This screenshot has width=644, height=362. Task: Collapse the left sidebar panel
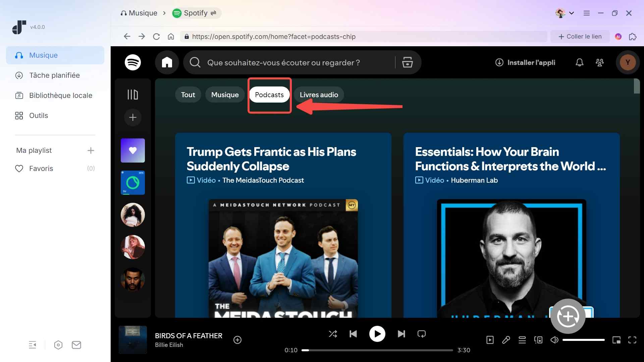point(33,345)
